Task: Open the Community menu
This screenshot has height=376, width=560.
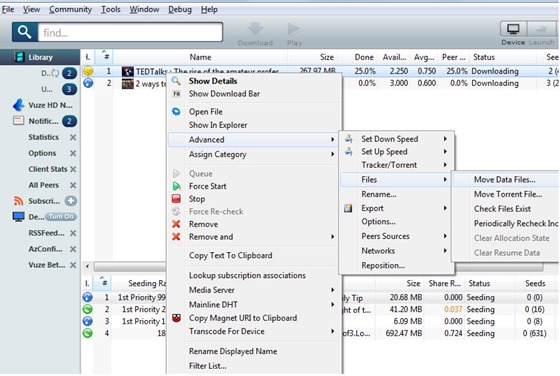Action: (x=70, y=9)
